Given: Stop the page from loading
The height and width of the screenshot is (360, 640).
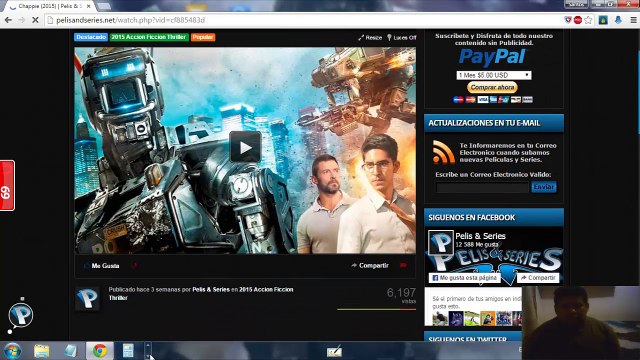Looking at the screenshot, I should click(35, 20).
